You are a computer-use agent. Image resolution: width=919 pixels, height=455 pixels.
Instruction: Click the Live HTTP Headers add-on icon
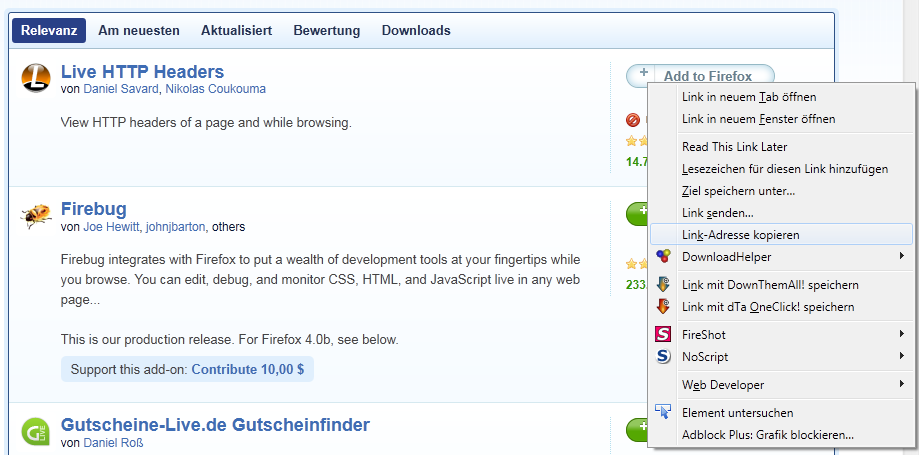point(36,78)
